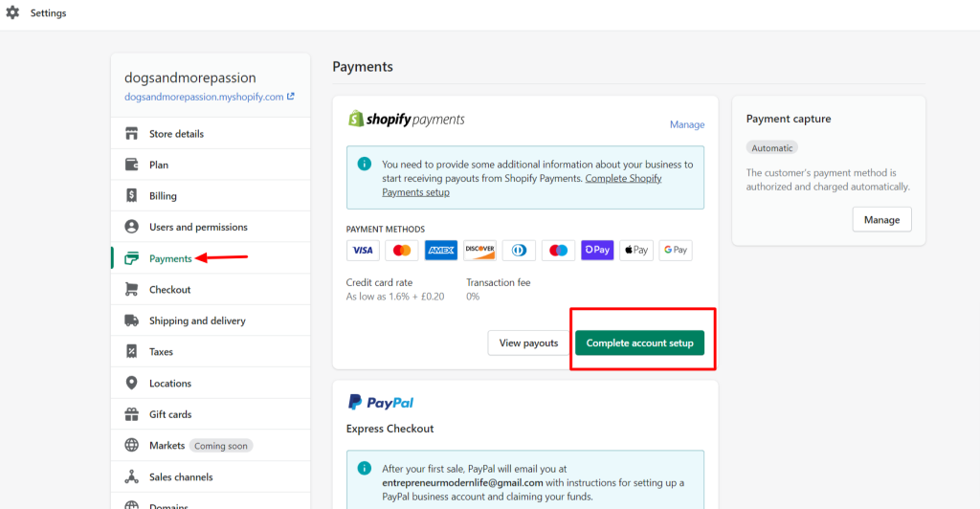Open Sales channels settings
This screenshot has width=980, height=509.
[211, 476]
